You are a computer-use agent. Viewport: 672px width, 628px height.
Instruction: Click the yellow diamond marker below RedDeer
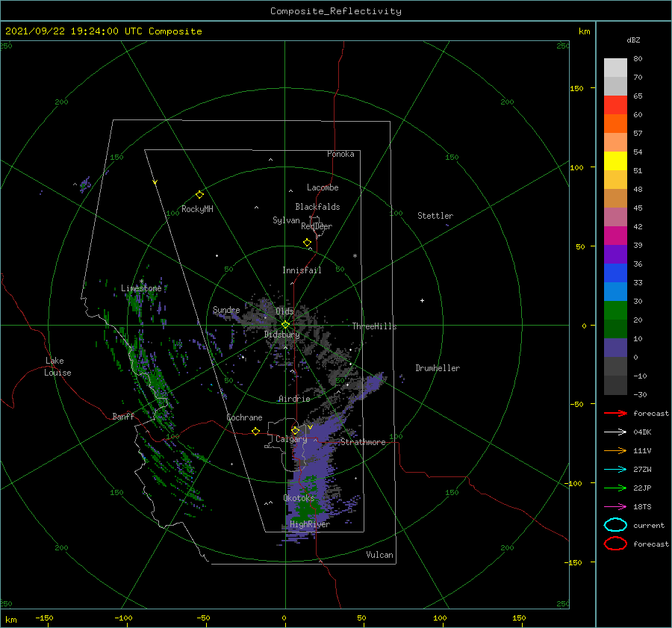pyautogui.click(x=307, y=242)
